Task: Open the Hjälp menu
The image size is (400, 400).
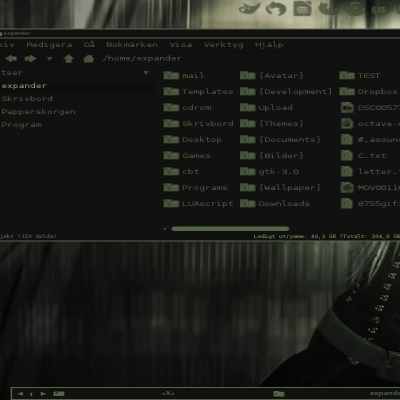Action: tap(269, 45)
